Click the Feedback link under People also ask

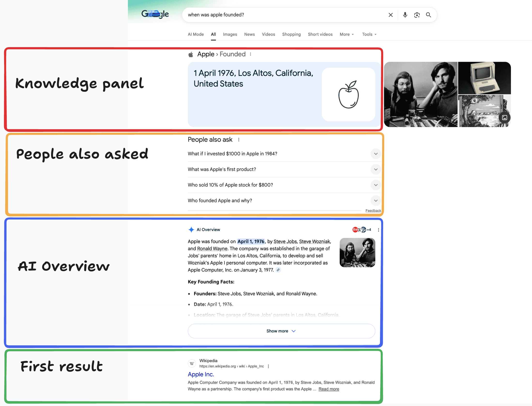point(373,211)
